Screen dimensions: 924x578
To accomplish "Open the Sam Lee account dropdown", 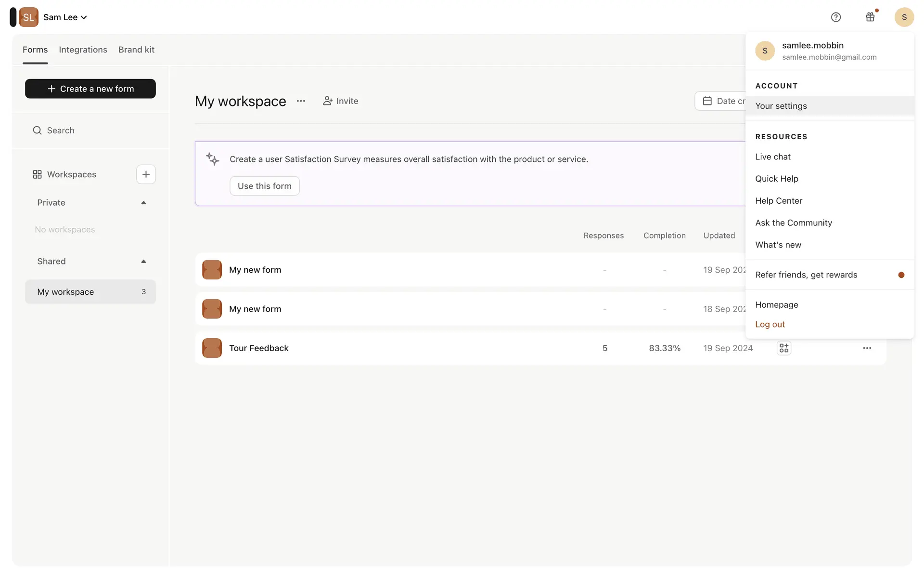I will coord(64,17).
